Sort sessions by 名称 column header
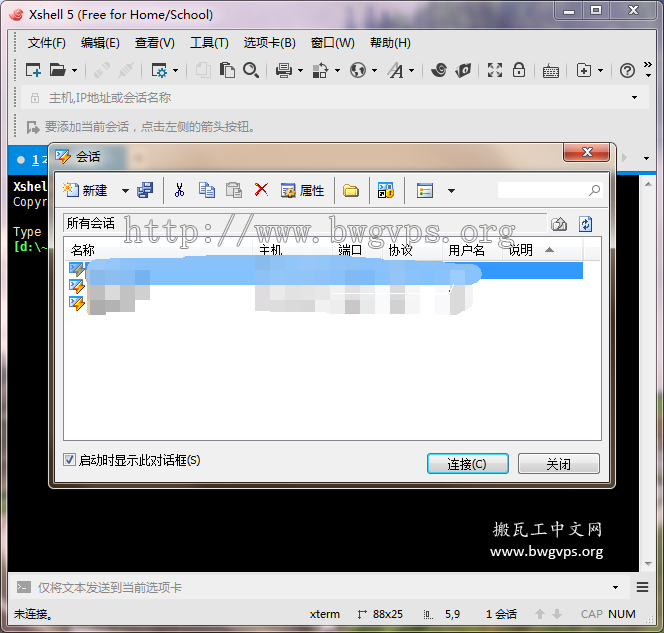This screenshot has width=664, height=633. 159,250
